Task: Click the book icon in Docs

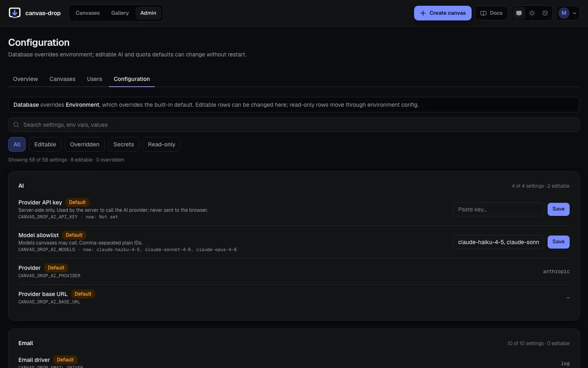Action: (x=483, y=13)
